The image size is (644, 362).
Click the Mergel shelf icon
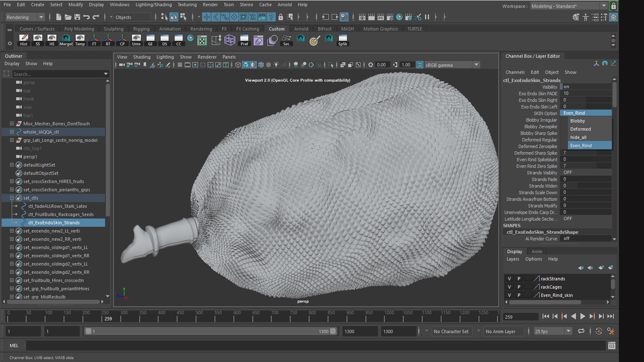click(66, 40)
